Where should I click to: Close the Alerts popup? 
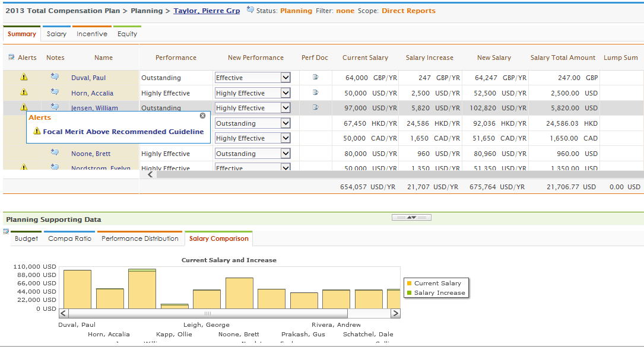202,116
